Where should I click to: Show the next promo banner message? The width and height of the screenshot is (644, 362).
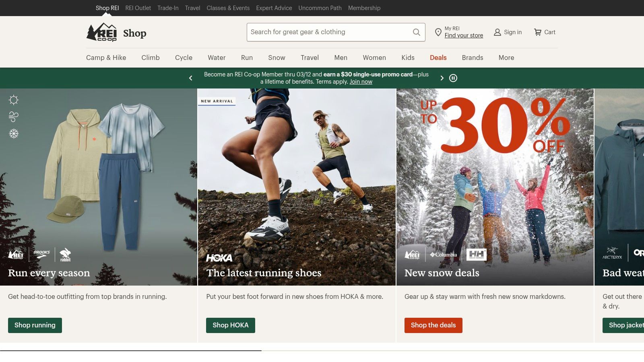tap(442, 78)
